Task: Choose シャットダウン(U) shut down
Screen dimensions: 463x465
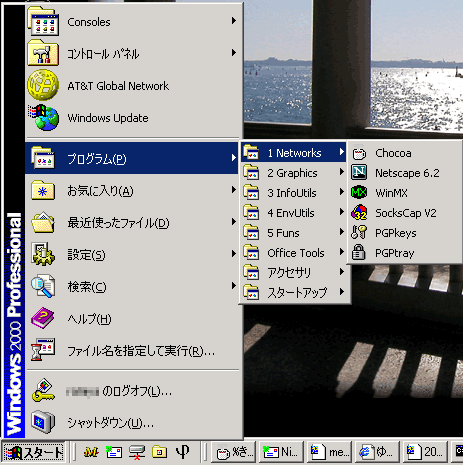Action: 132,423
